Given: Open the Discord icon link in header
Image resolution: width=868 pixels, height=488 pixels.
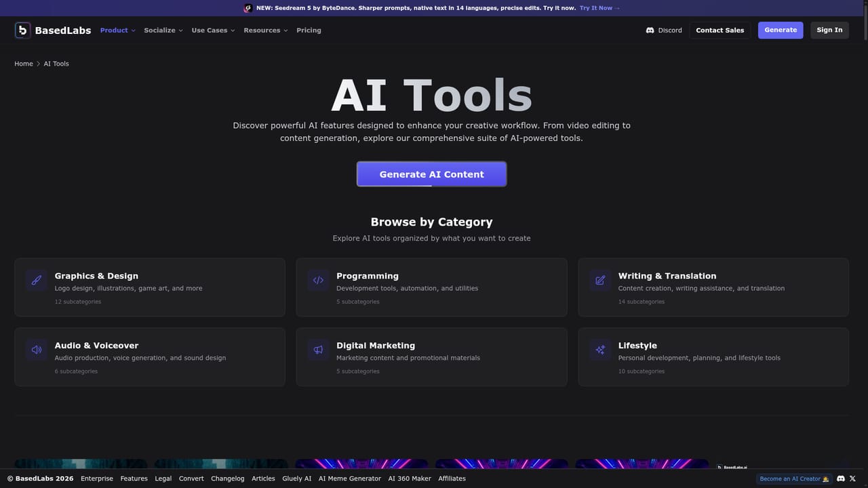Looking at the screenshot, I should [650, 30].
